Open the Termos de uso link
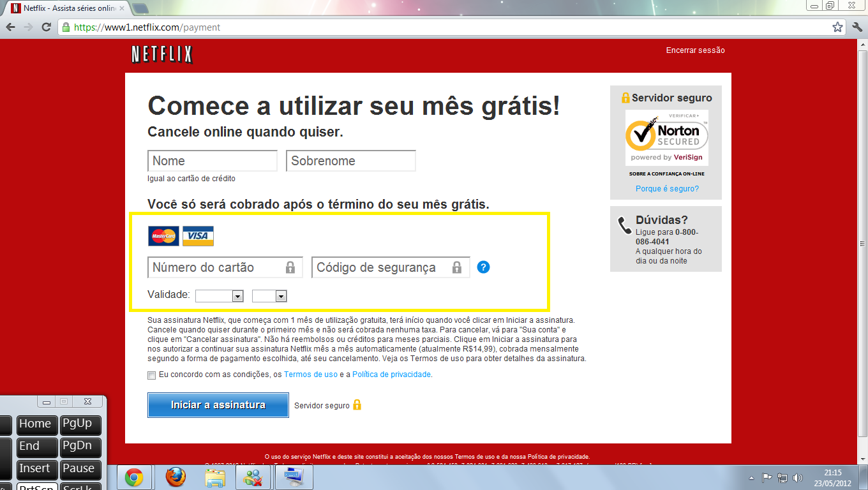Screen dimensions: 868x490 point(311,375)
